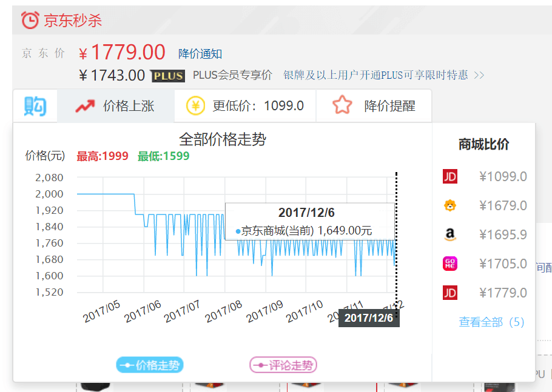Click the Amazon logo beside ¥1695.9

click(x=450, y=234)
